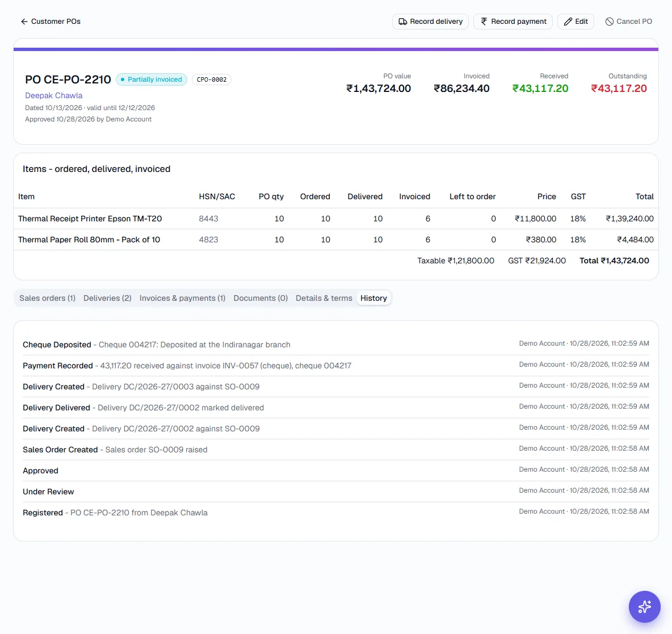
Task: Click the cancel circle icon on Cancel PO
Action: [610, 22]
